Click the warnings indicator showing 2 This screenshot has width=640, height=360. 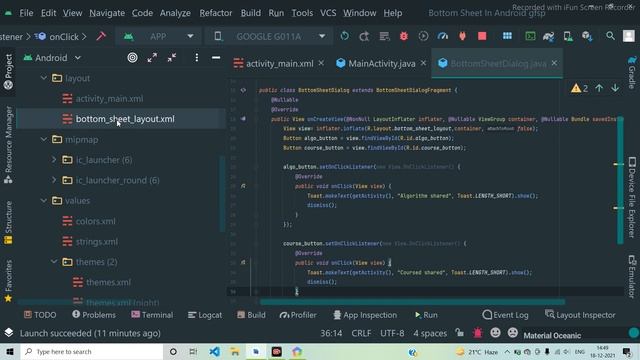point(580,88)
